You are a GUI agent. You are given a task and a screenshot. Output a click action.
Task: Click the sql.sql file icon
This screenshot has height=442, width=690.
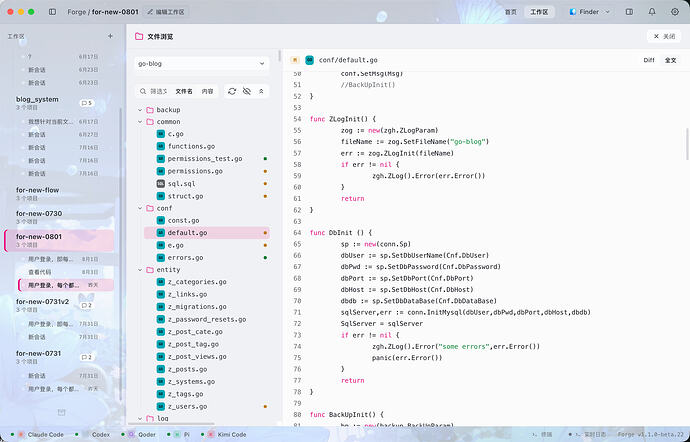point(161,184)
